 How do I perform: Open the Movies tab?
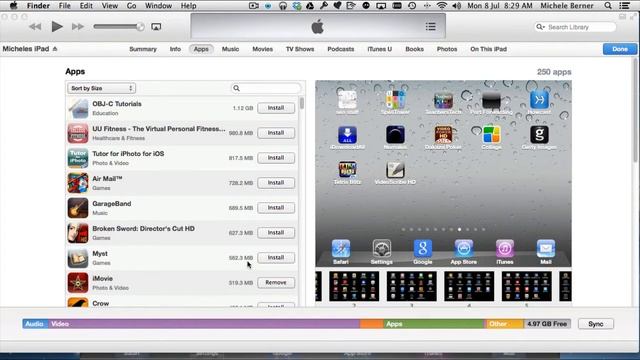[262, 49]
